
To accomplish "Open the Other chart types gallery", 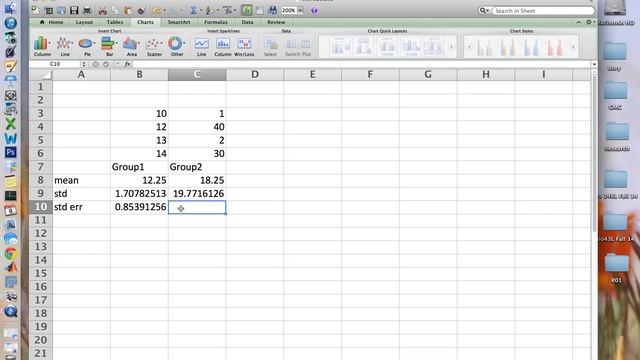I will click(176, 45).
